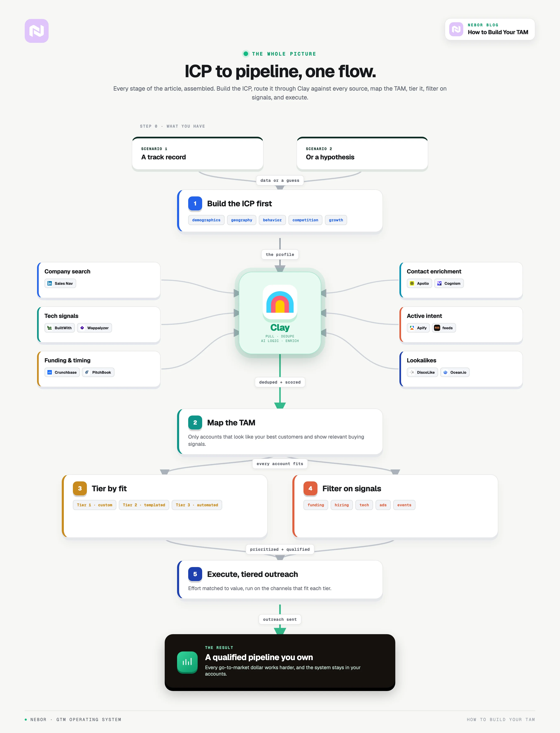Click the 'outreach sent' label
The image size is (560, 733).
click(280, 619)
